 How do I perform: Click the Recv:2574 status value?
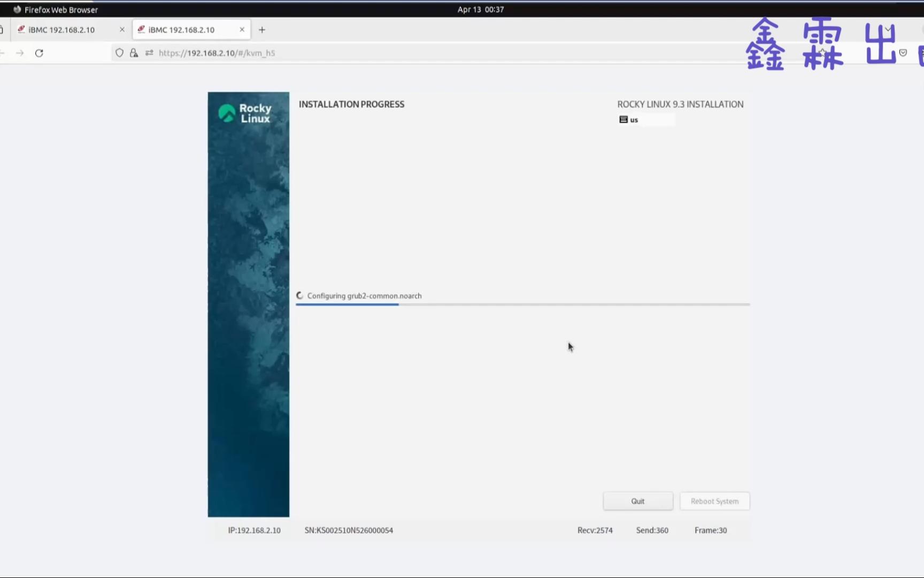click(595, 530)
